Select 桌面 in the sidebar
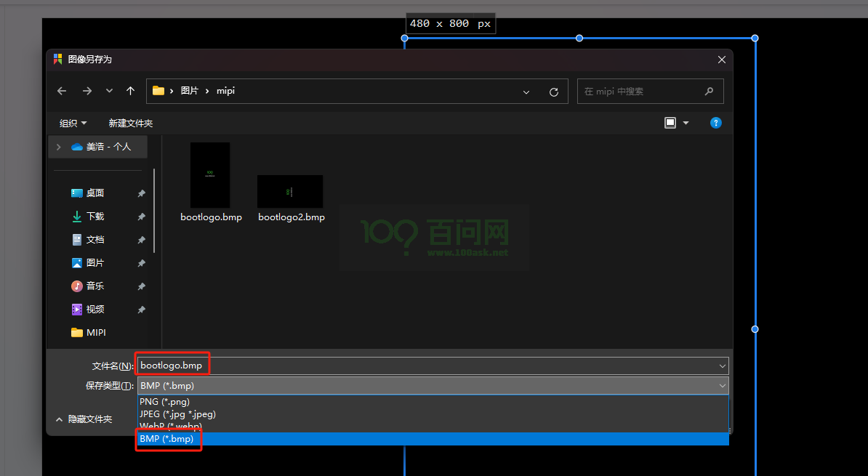 coord(95,193)
